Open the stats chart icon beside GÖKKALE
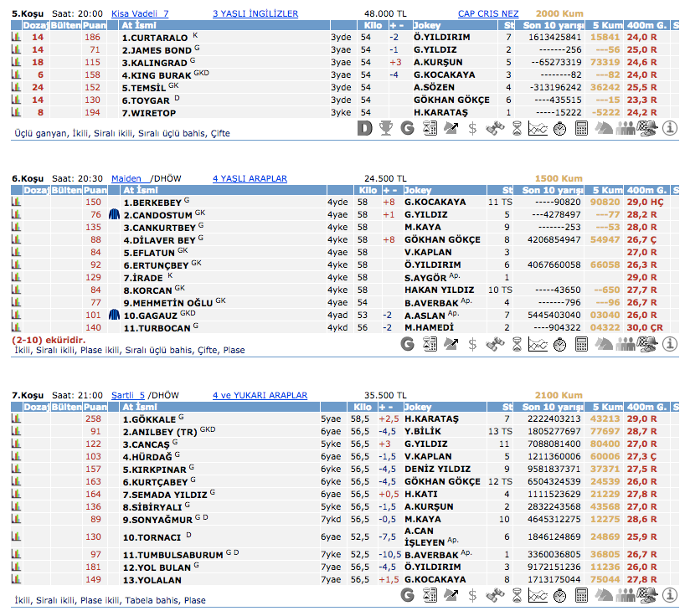Viewport: 690px width, 616px height. [15, 418]
